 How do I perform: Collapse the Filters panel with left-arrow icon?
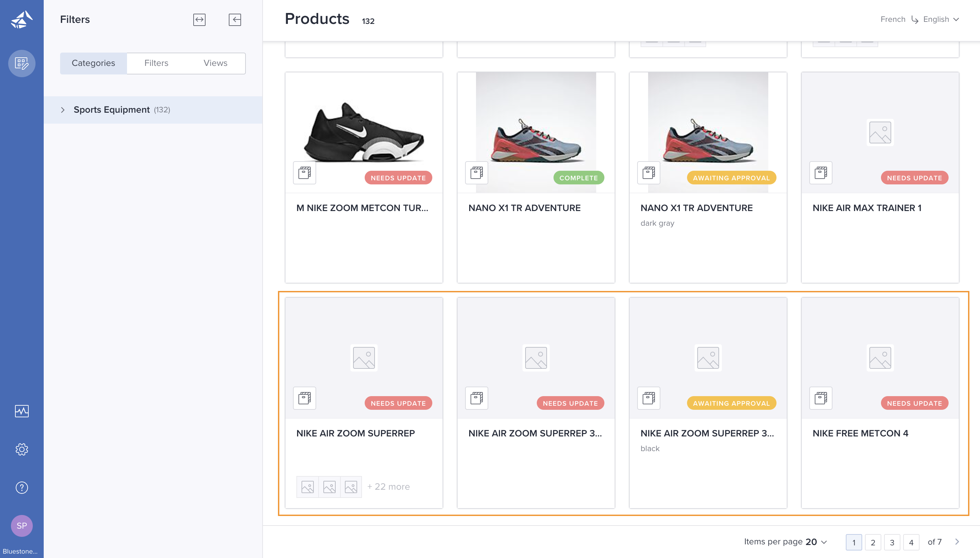[x=235, y=19]
